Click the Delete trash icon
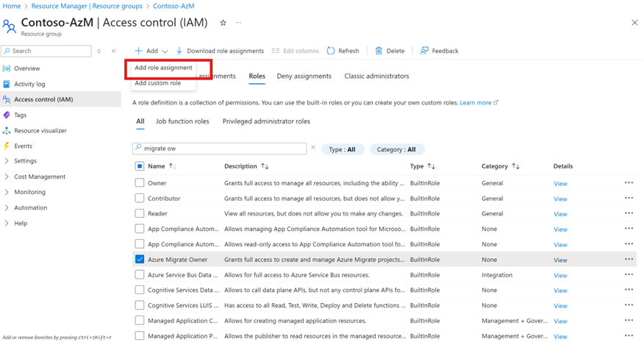 379,51
